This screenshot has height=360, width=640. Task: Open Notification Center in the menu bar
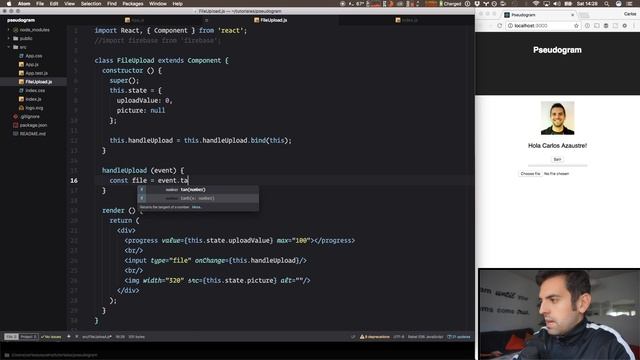[x=630, y=4]
